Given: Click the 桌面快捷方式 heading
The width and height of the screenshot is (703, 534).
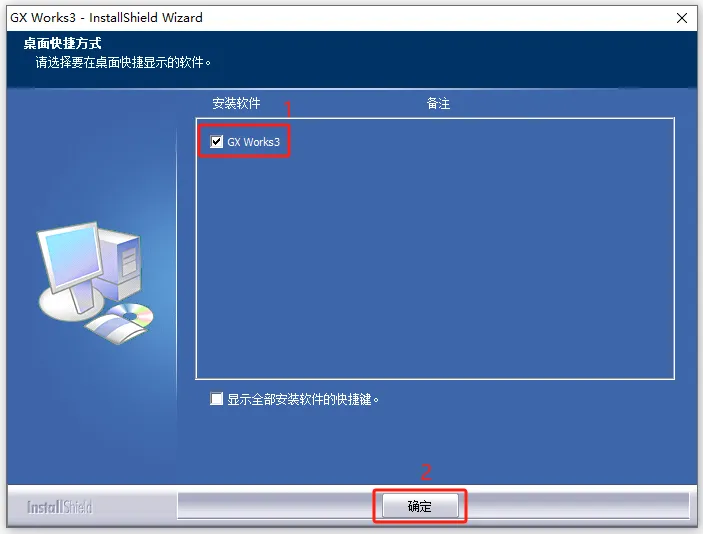Looking at the screenshot, I should coord(62,43).
